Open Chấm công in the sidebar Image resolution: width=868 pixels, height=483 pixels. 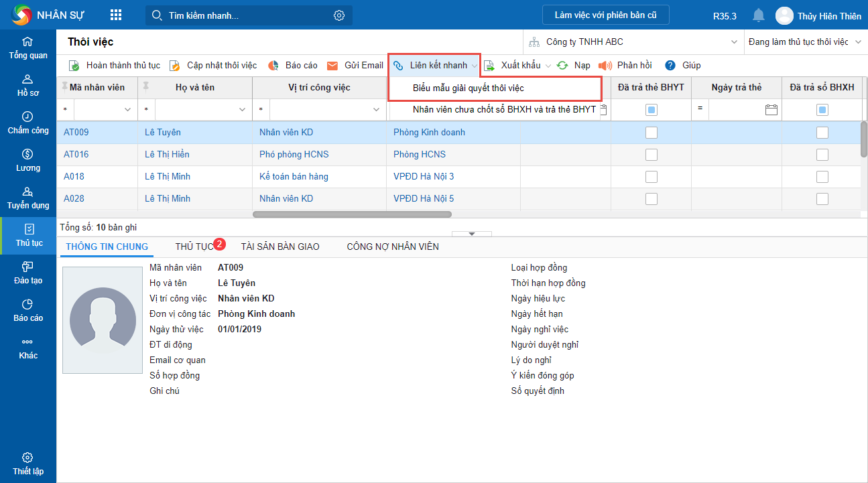coord(27,123)
